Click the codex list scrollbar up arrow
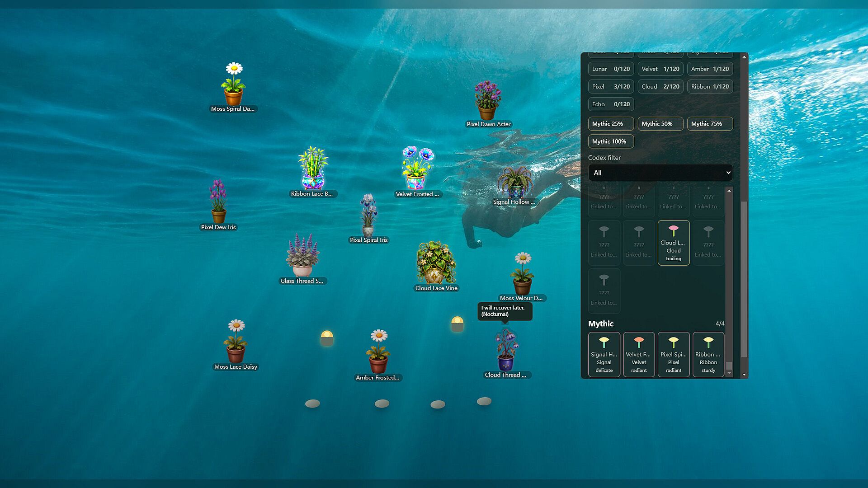This screenshot has height=488, width=868. click(x=729, y=191)
